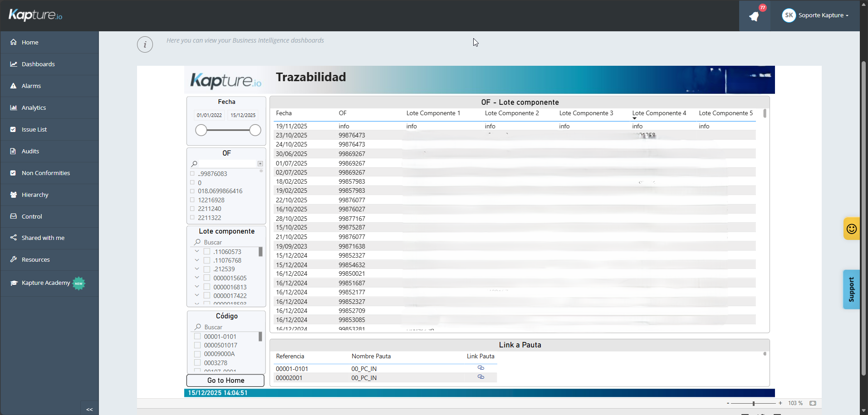
Task: Open Non Conformities from the sidebar
Action: [45, 173]
